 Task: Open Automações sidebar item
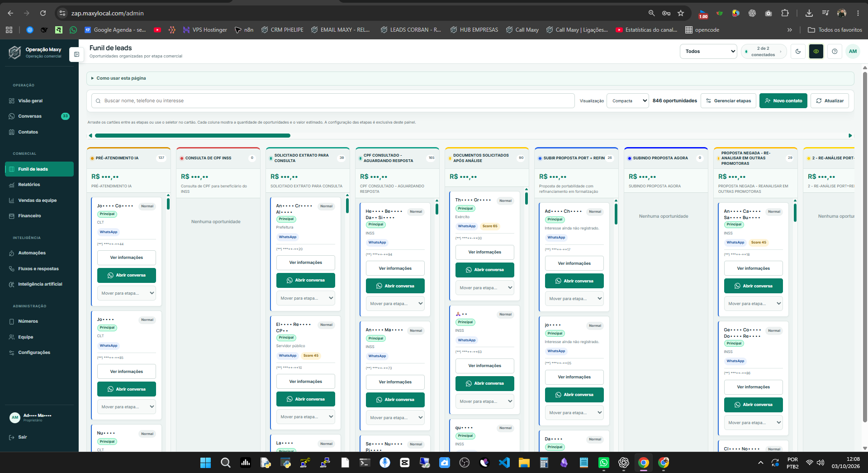(x=39, y=253)
